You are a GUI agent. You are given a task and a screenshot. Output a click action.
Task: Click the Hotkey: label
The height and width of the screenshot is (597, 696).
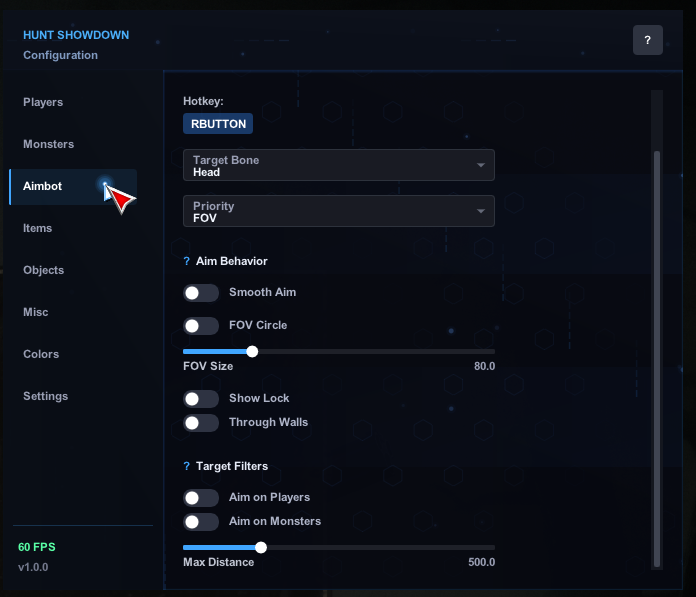coord(203,101)
